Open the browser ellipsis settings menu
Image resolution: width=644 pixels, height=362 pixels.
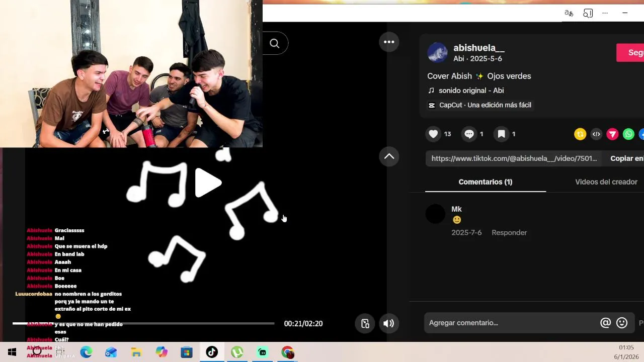click(605, 13)
